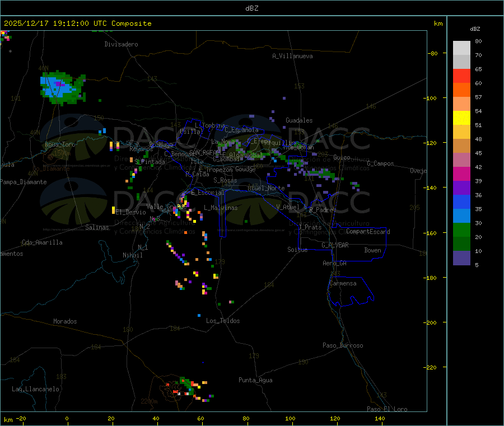
Task: Click the C_Española map label
Action: pyautogui.click(x=241, y=130)
